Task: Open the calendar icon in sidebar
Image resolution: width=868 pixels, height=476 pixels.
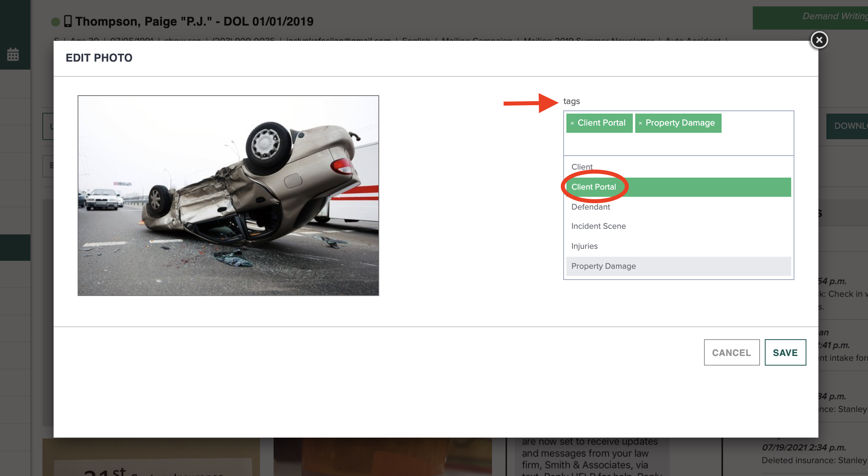Action: [13, 54]
